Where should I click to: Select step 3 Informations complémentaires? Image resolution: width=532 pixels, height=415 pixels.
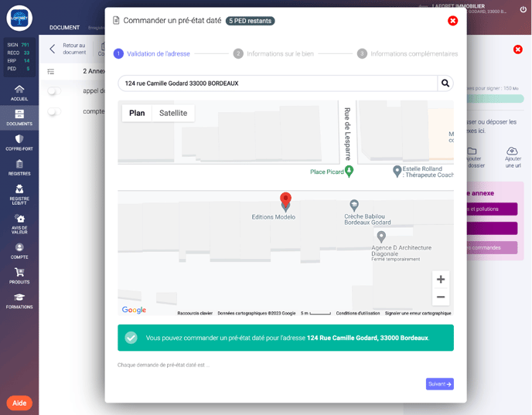pos(408,54)
